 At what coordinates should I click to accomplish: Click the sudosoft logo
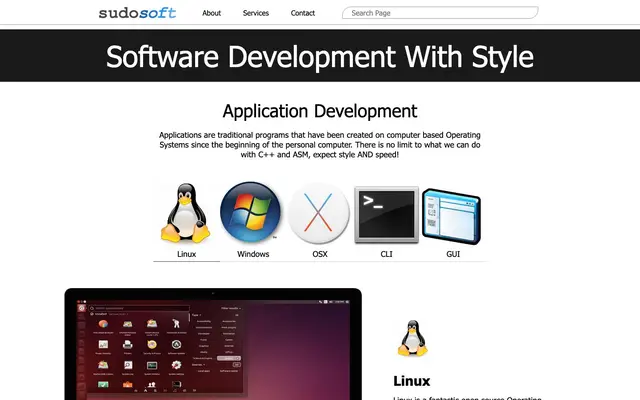137,13
